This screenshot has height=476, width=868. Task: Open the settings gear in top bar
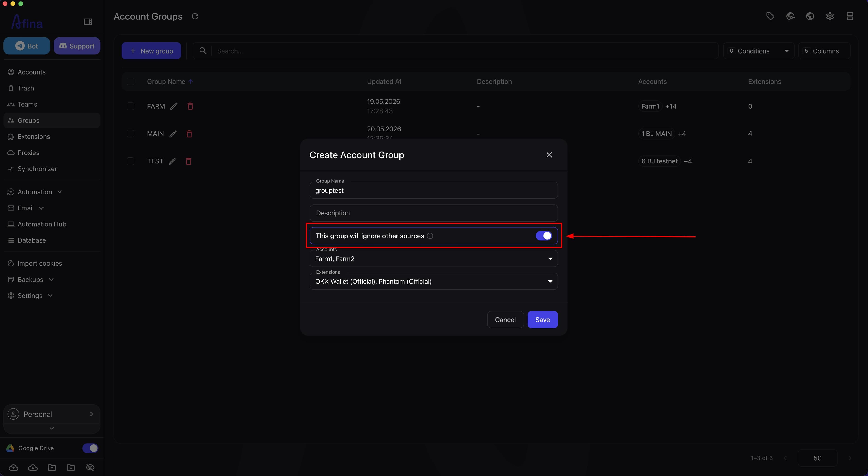(830, 16)
